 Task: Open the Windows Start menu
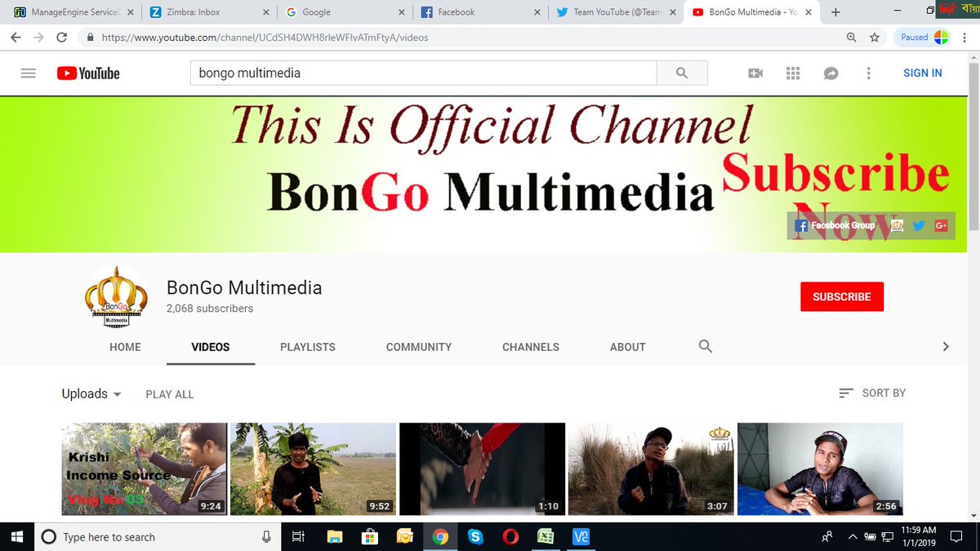click(x=16, y=536)
